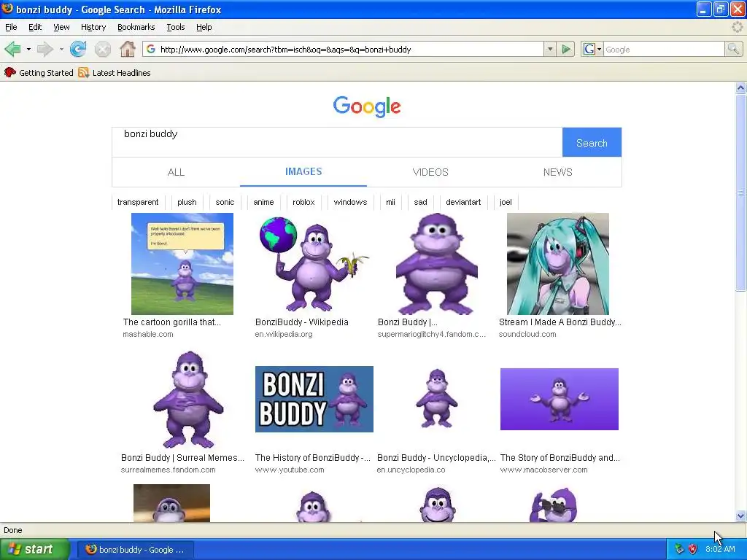The height and width of the screenshot is (560, 747).
Task: Click the network connection tray icon
Action: [679, 549]
